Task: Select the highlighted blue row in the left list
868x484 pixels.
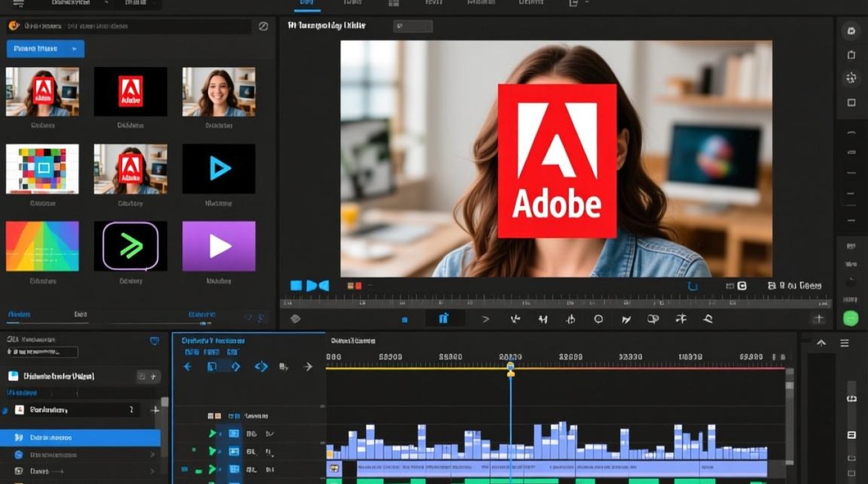Action: pos(80,438)
